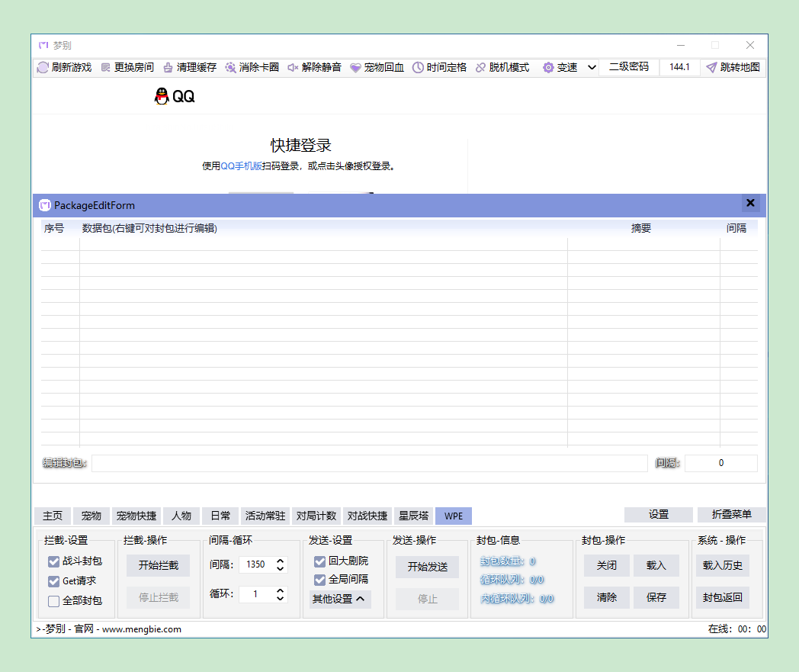Click the 编辑封包 input field

pos(369,463)
